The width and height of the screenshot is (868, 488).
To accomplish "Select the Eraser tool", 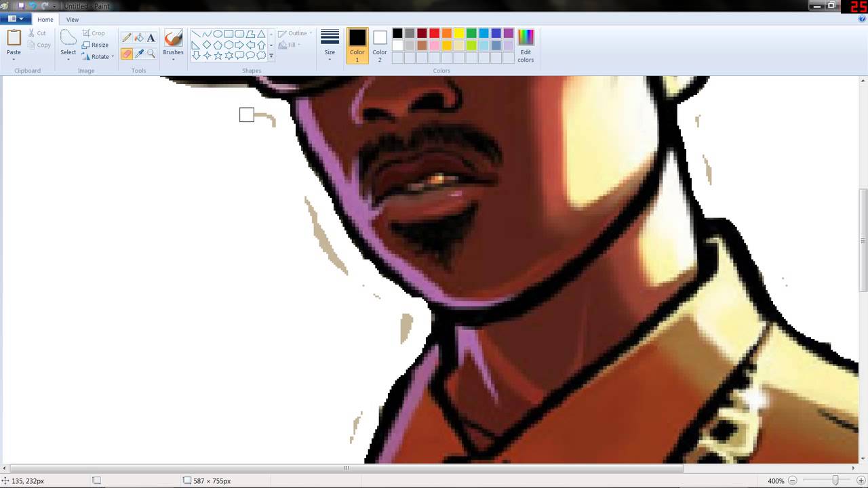I will (x=127, y=54).
